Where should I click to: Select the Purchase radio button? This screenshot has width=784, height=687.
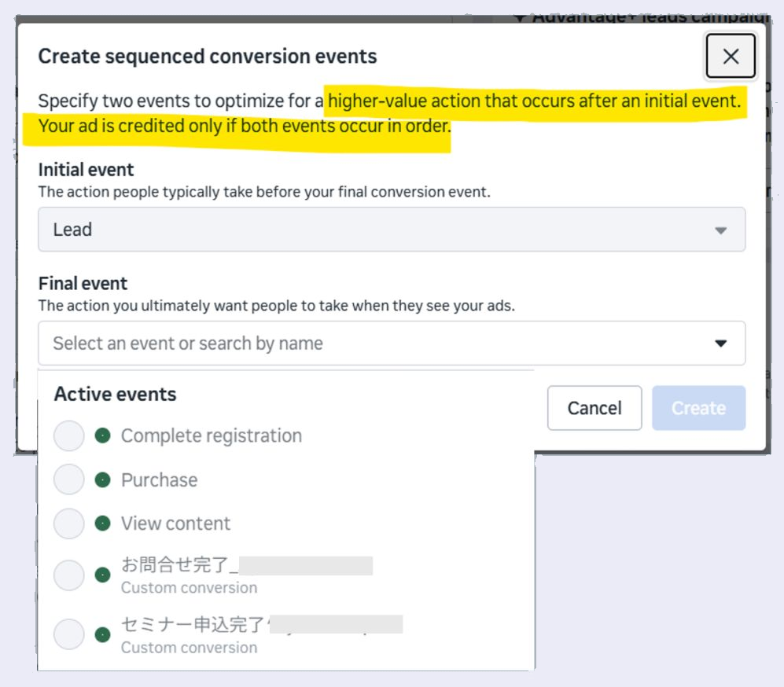tap(69, 479)
